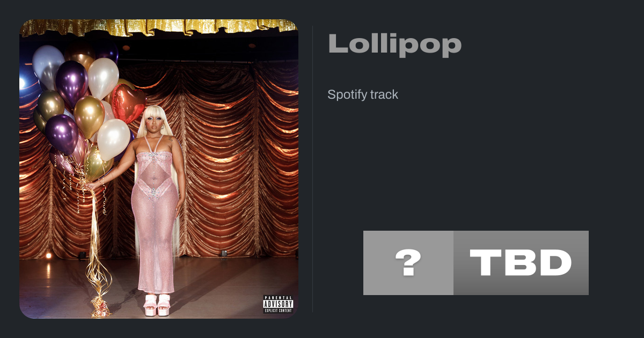Viewport: 644px width, 338px height.
Task: Click the jeweled brooch on the pink dress
Action: pos(155,192)
